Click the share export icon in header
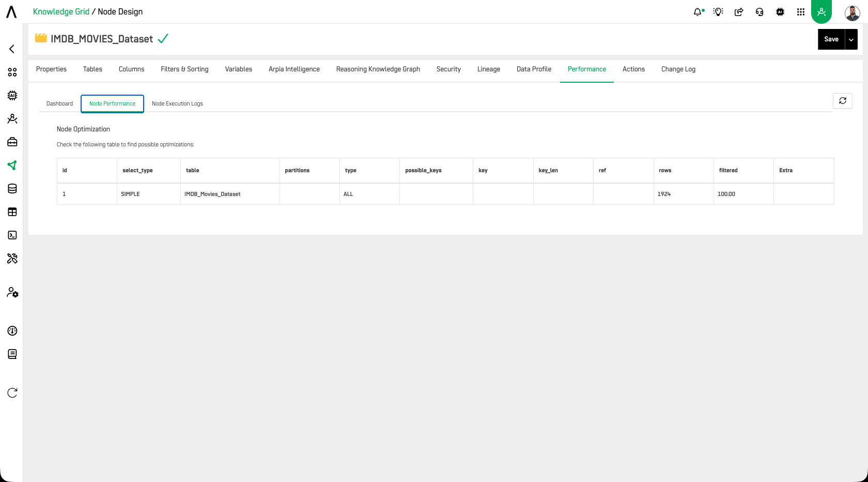 tap(739, 12)
